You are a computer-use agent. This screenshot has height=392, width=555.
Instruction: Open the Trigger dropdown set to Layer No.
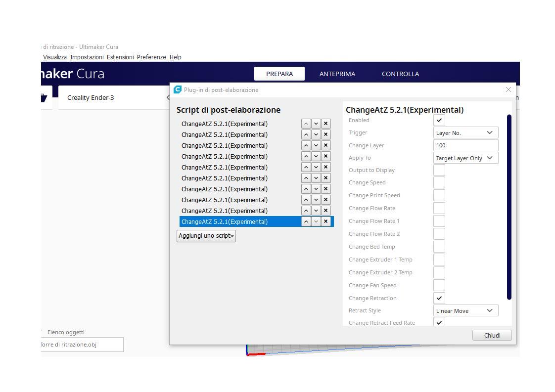465,132
